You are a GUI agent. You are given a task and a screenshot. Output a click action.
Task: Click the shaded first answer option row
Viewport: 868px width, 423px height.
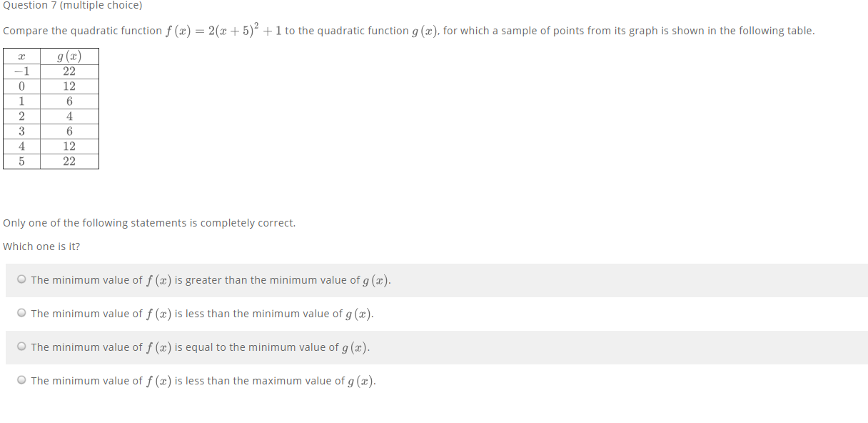[x=428, y=279]
